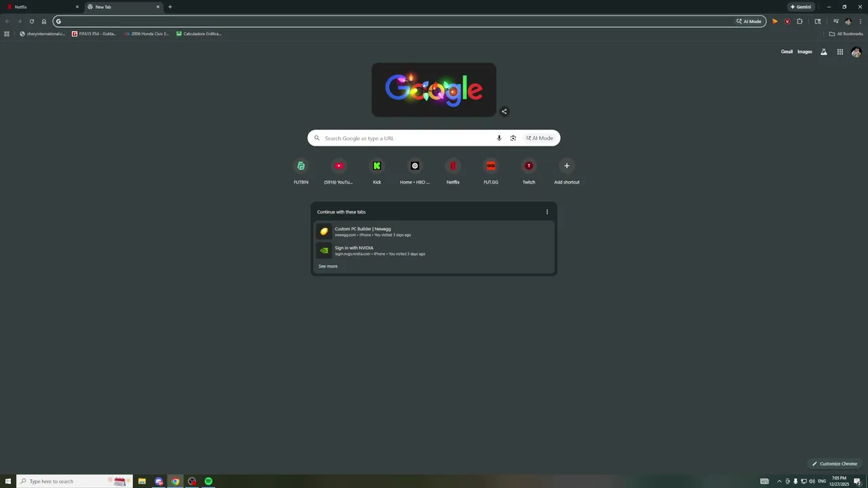Click AI Mode in the address bar
The width and height of the screenshot is (868, 488).
749,21
